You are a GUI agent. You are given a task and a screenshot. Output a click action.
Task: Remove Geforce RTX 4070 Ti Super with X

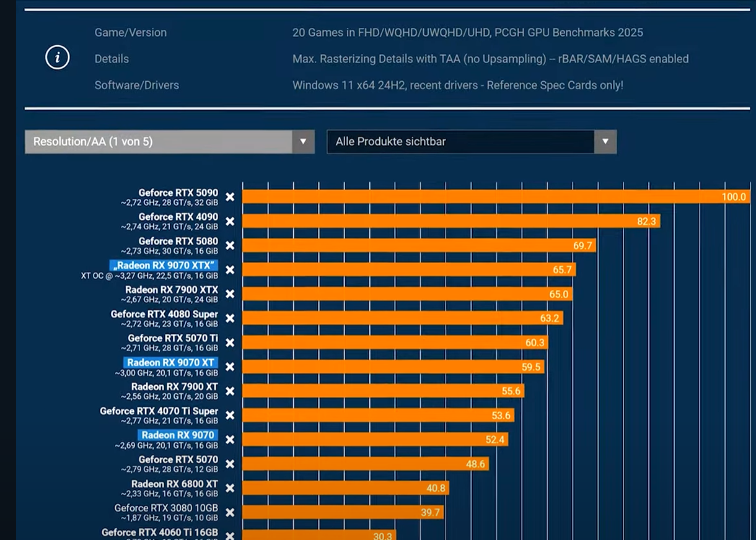point(230,415)
